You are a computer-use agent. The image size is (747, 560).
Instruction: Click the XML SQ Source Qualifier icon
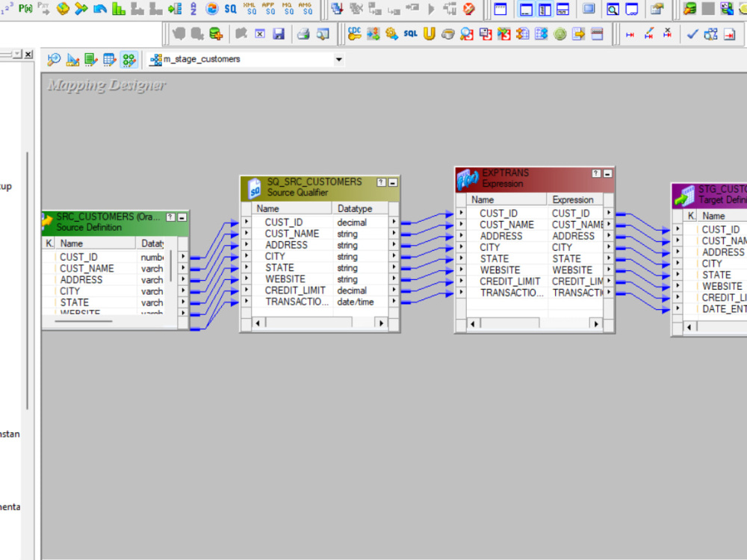click(249, 8)
